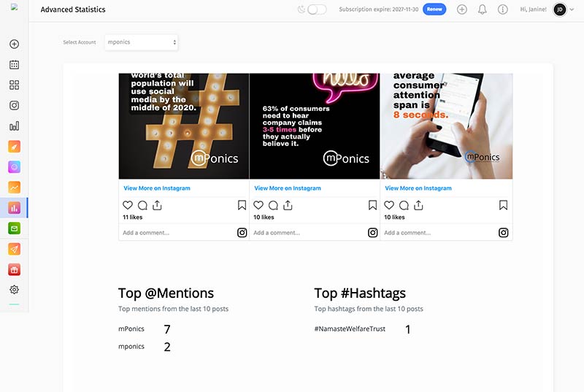Click the plus circle icon in sidebar
This screenshot has height=392, width=584.
(x=14, y=44)
